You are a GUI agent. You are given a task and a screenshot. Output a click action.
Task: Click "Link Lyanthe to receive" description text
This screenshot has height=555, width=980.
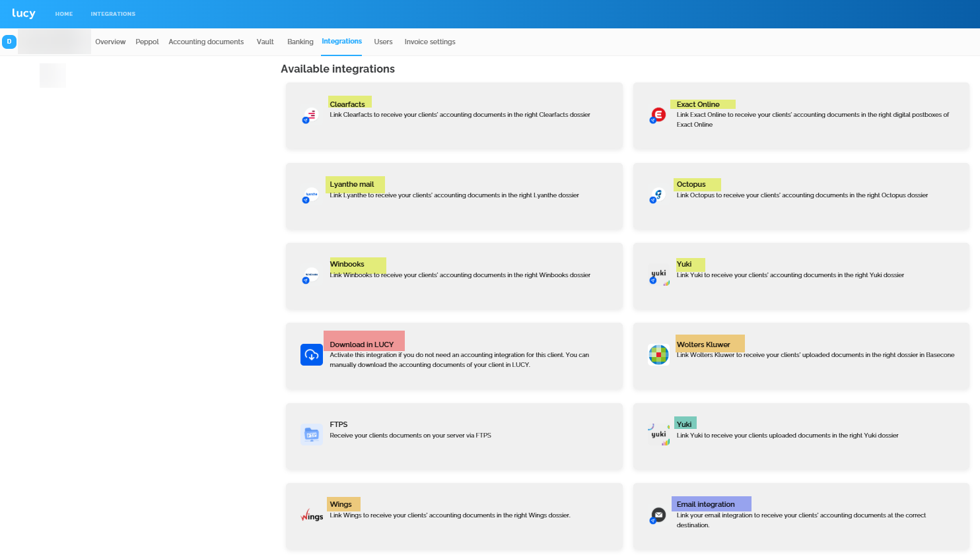(454, 195)
